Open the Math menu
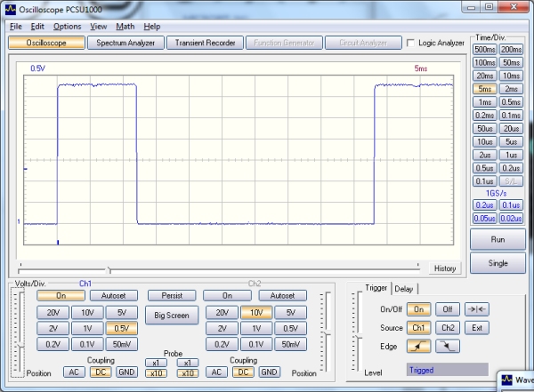 click(x=125, y=27)
